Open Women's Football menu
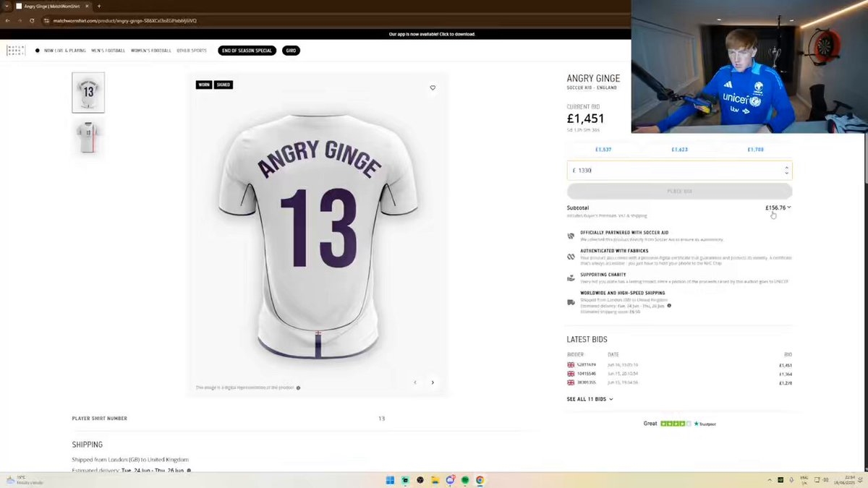 (150, 51)
